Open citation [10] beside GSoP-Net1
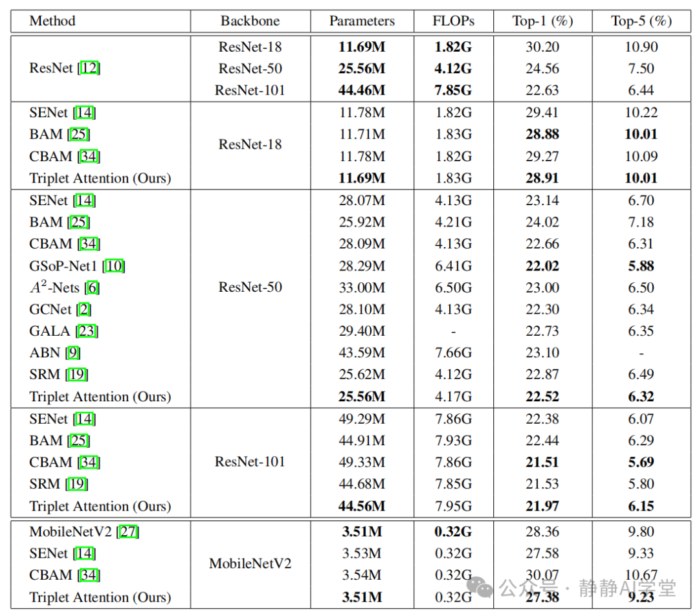 (114, 266)
